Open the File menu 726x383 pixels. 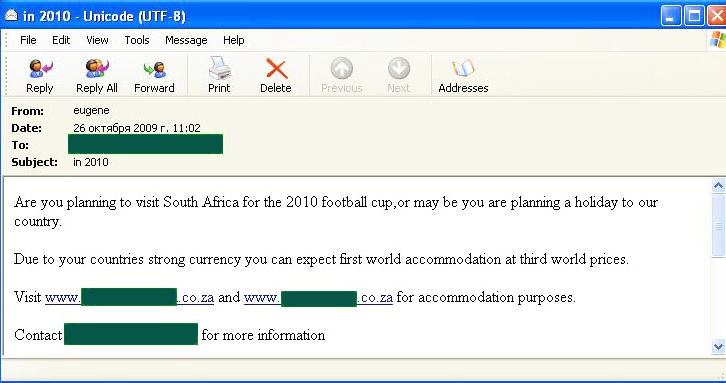coord(28,40)
